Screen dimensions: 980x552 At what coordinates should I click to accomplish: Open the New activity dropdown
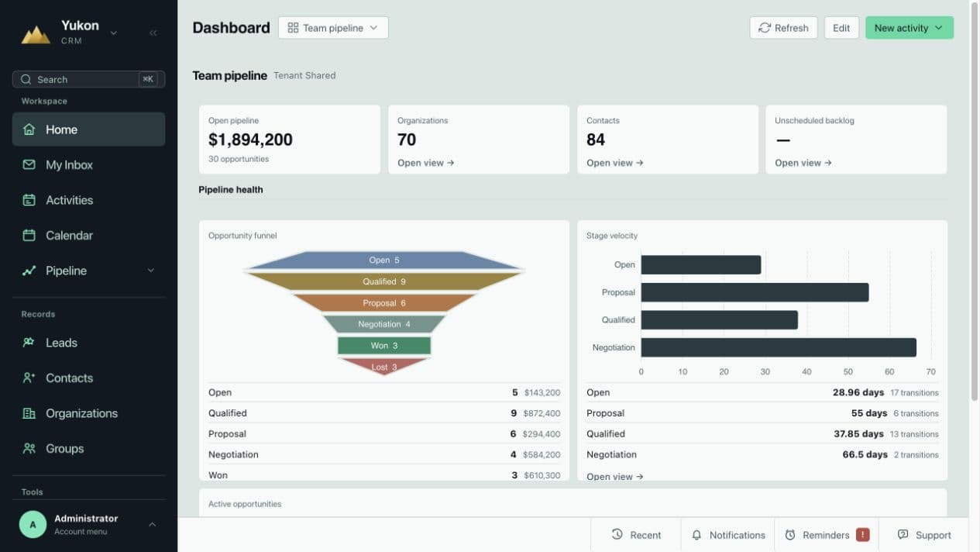point(910,28)
